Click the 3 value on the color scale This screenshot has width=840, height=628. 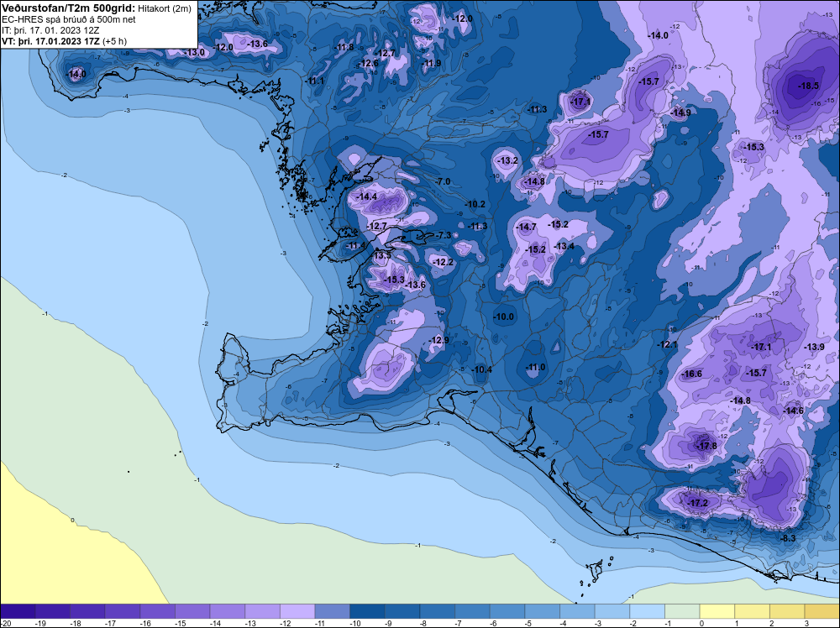click(806, 623)
